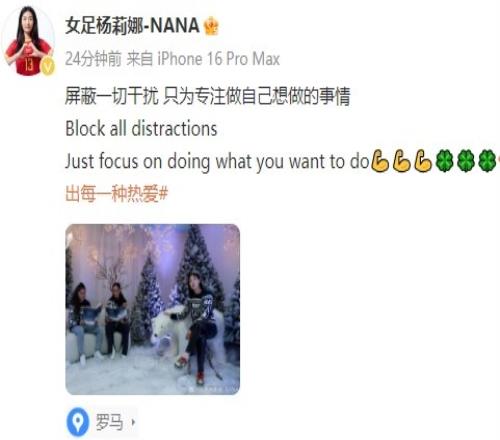Open the 女足杨莉娜-NANA username link
The width and height of the screenshot is (500, 440).
pyautogui.click(x=132, y=26)
